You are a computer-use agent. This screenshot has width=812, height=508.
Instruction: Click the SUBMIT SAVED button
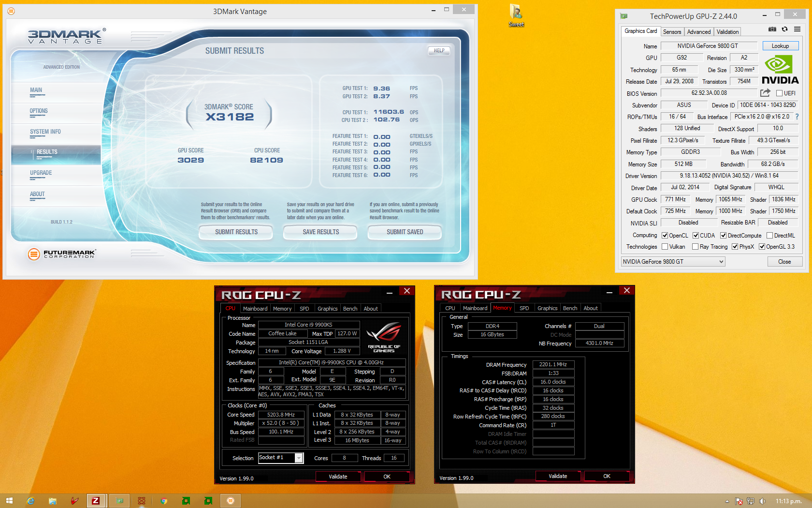[405, 232]
